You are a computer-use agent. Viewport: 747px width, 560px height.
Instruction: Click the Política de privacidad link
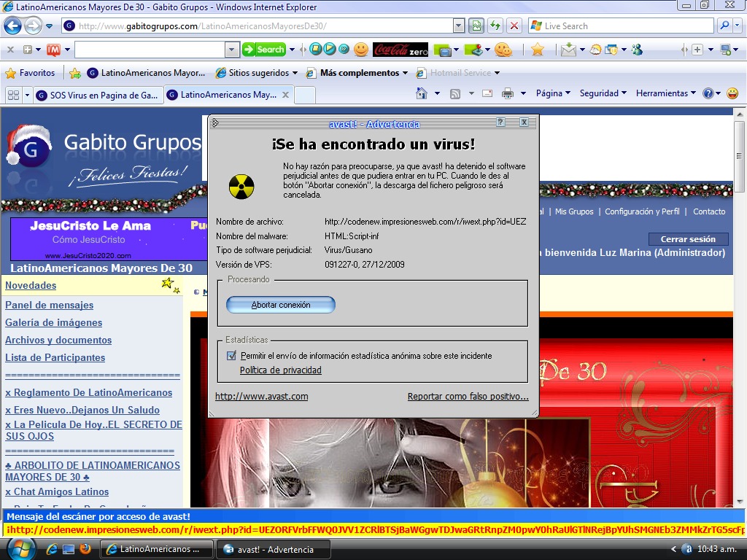(281, 370)
